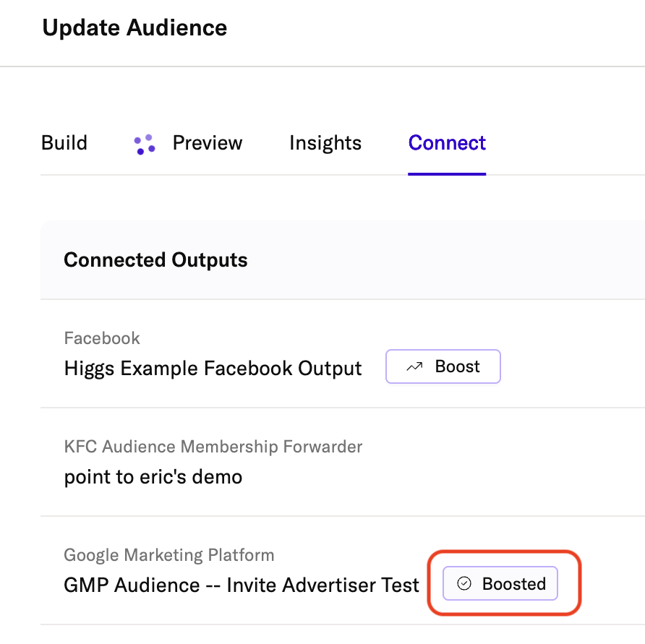645x644 pixels.
Task: Open Higgs Example Facebook Output
Action: (213, 369)
